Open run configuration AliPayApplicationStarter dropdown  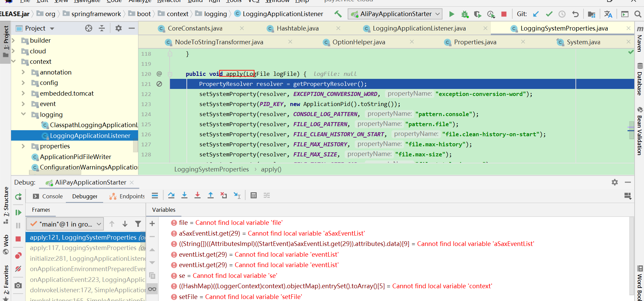[395, 14]
